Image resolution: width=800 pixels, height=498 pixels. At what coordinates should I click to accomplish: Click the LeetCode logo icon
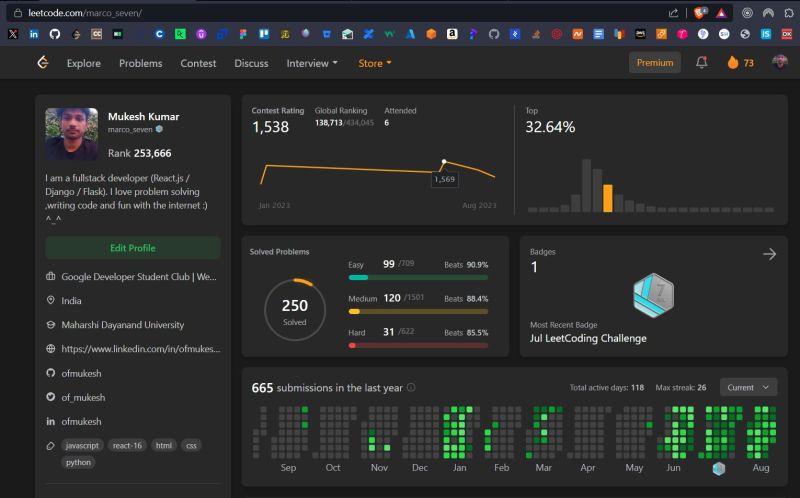point(43,63)
